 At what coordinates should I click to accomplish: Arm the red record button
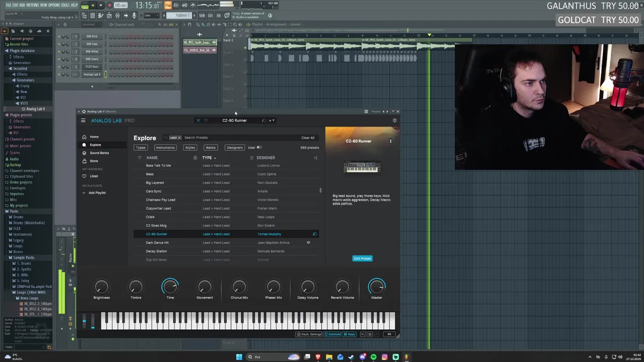[x=109, y=5]
